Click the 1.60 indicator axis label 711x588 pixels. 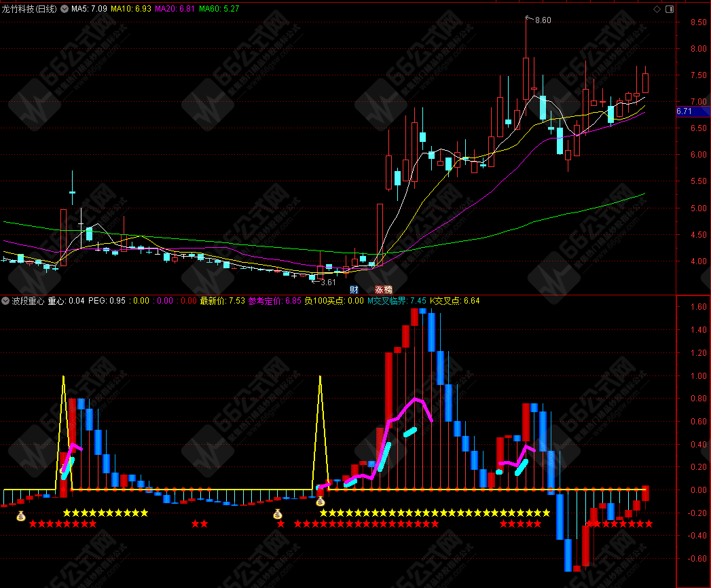pyautogui.click(x=698, y=307)
